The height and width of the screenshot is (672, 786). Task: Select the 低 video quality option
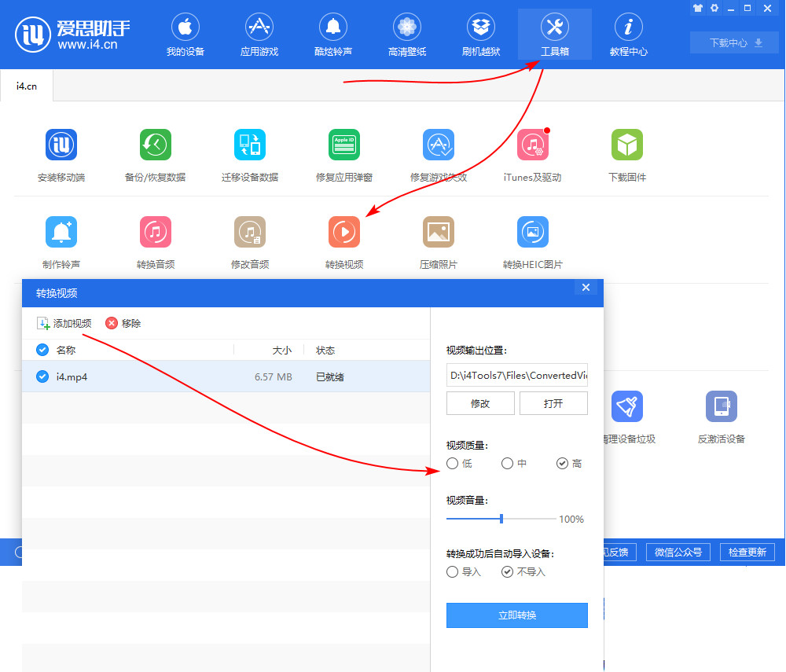click(x=452, y=464)
